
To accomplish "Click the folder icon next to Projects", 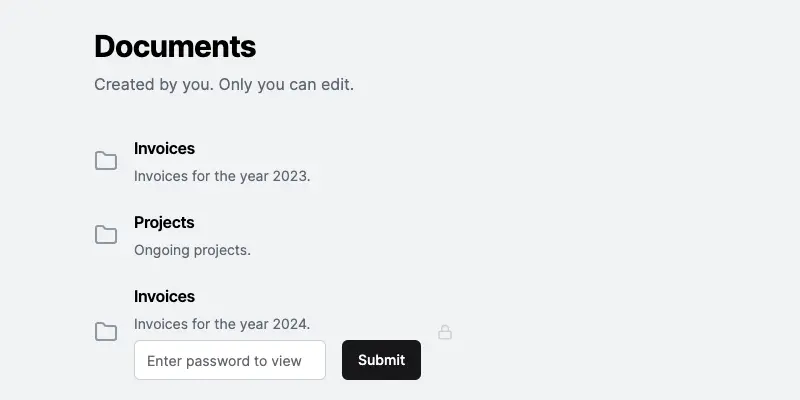I will [106, 235].
